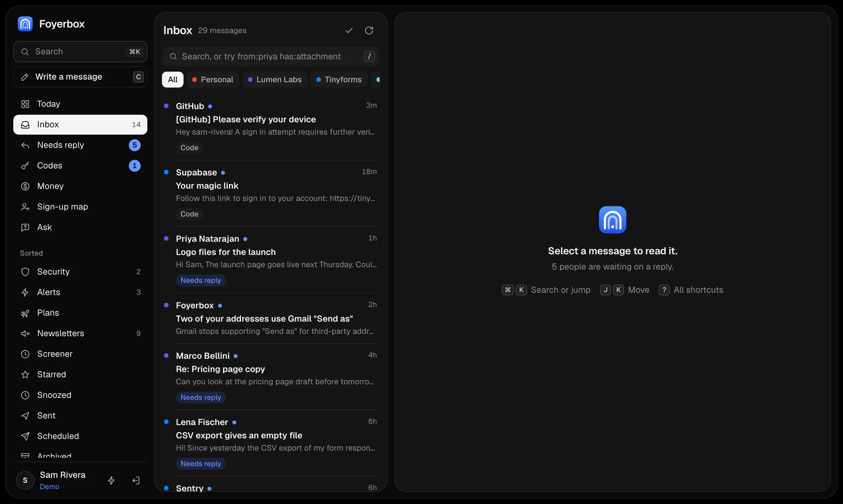Click Needs reply tag on Lena Fischer's email
This screenshot has height=504, width=843.
[201, 464]
